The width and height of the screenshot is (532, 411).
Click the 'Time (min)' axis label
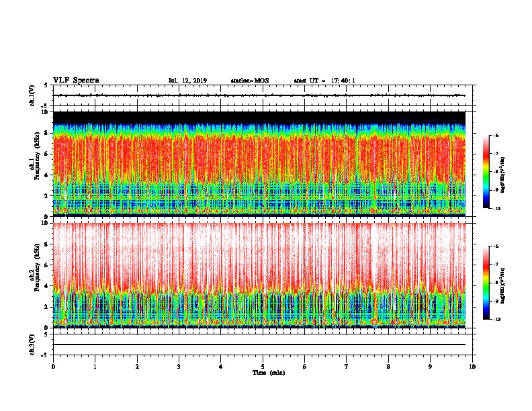pyautogui.click(x=269, y=373)
